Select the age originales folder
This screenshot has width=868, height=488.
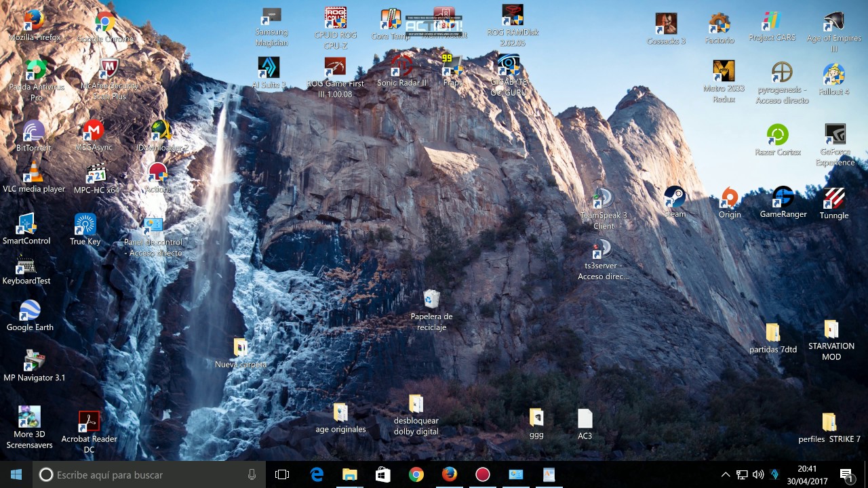(340, 418)
